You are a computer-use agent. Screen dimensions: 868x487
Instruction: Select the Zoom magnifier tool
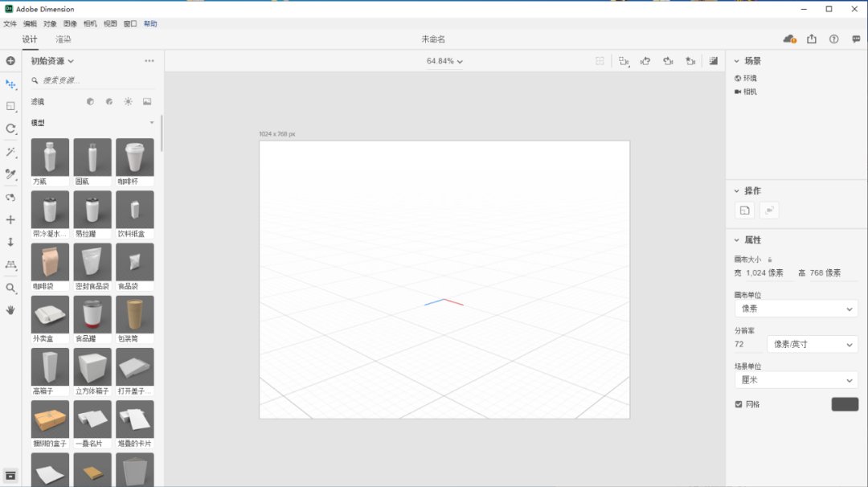(x=10, y=288)
